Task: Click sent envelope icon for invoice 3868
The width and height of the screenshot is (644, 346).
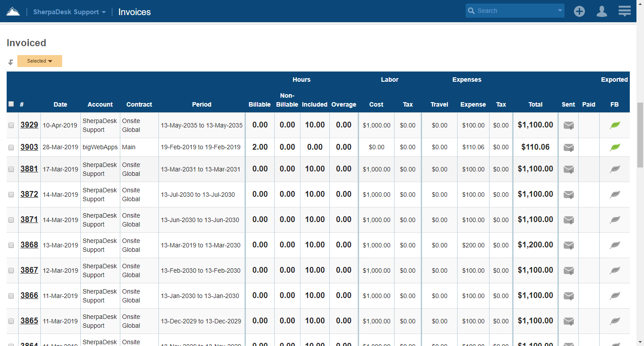Action: coord(569,245)
